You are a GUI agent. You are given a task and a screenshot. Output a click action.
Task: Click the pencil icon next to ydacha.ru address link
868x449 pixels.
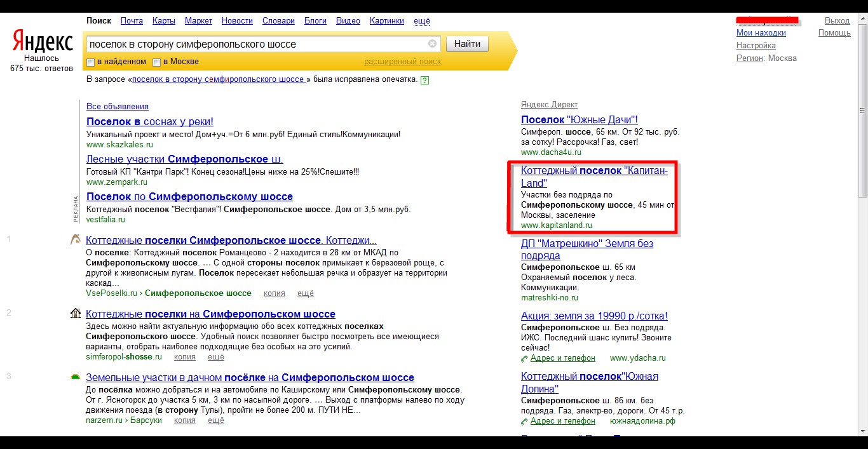click(524, 359)
